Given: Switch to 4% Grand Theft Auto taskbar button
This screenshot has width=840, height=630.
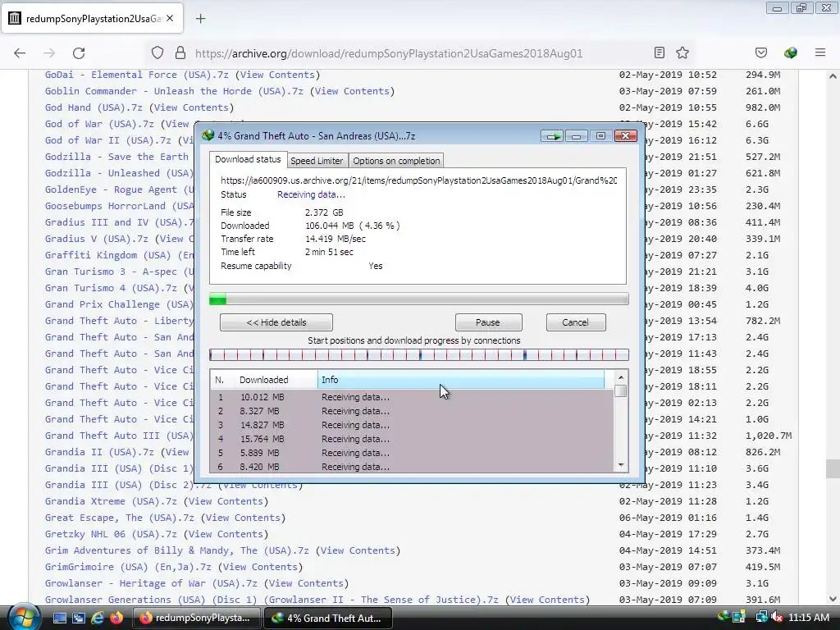Looking at the screenshot, I should point(328,618).
